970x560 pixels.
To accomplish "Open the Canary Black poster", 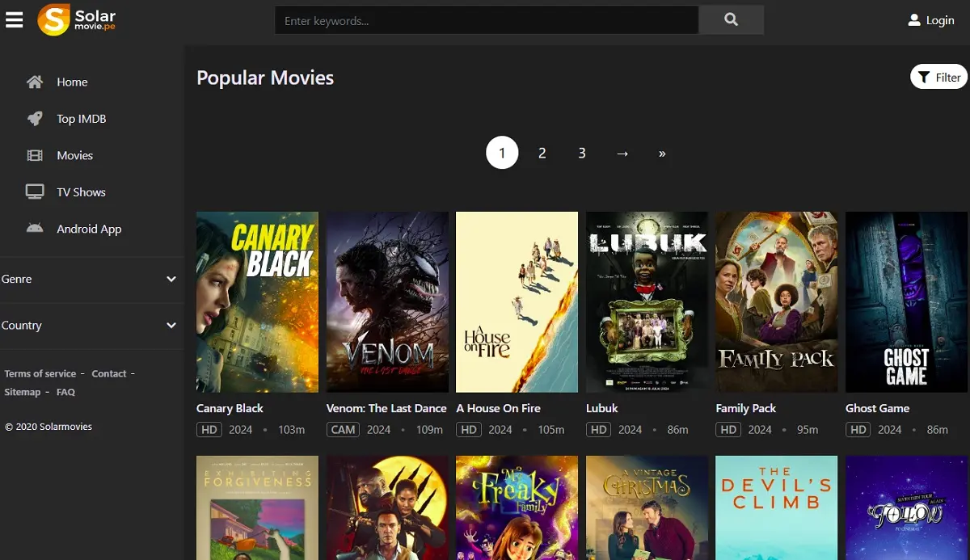I will pos(257,302).
